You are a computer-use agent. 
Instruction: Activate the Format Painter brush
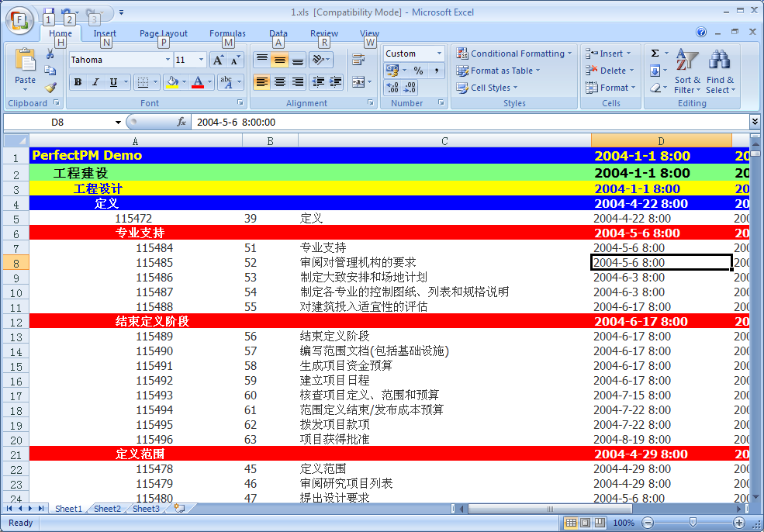pyautogui.click(x=50, y=88)
